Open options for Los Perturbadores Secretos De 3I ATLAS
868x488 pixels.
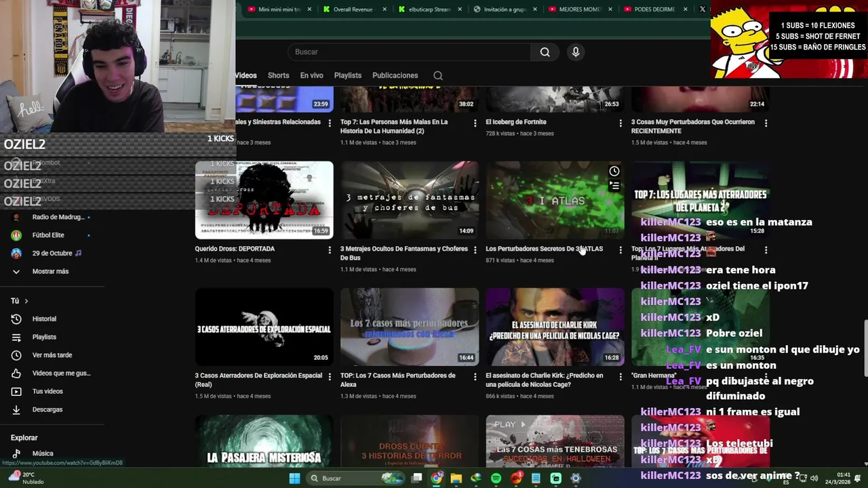(620, 250)
